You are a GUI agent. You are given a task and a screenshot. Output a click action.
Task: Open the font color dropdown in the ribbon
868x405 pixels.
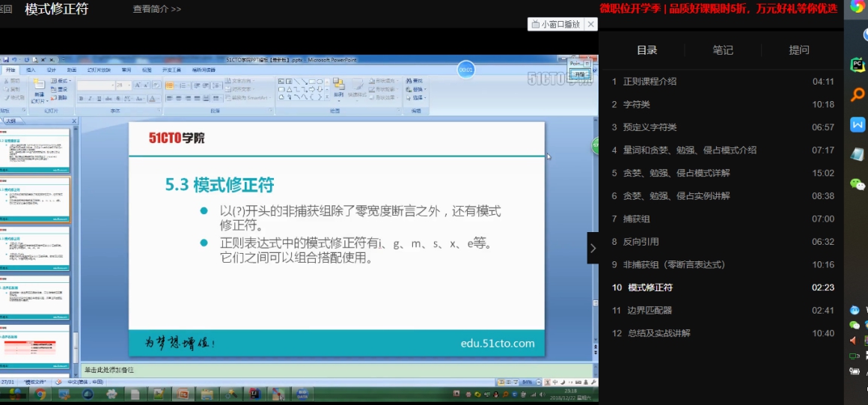pos(154,99)
